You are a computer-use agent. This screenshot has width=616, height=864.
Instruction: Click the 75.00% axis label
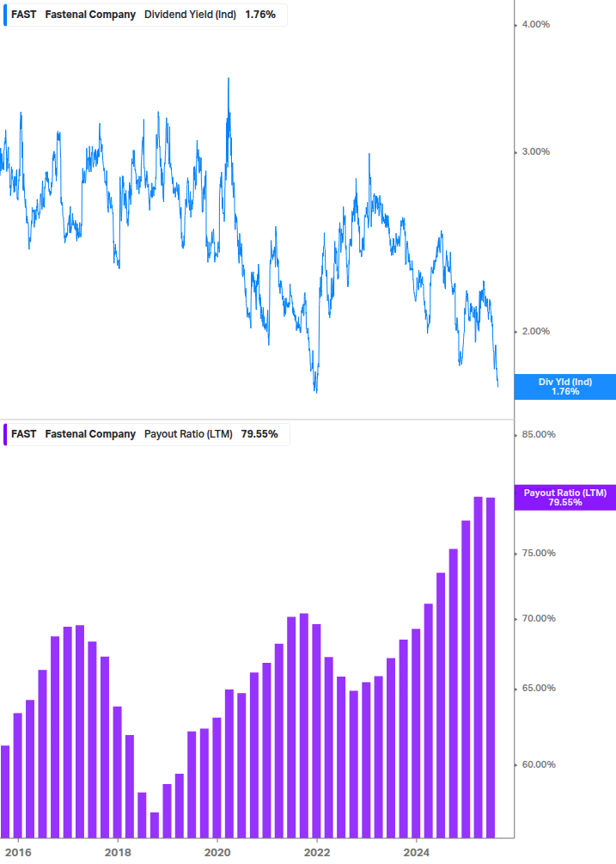point(539,554)
